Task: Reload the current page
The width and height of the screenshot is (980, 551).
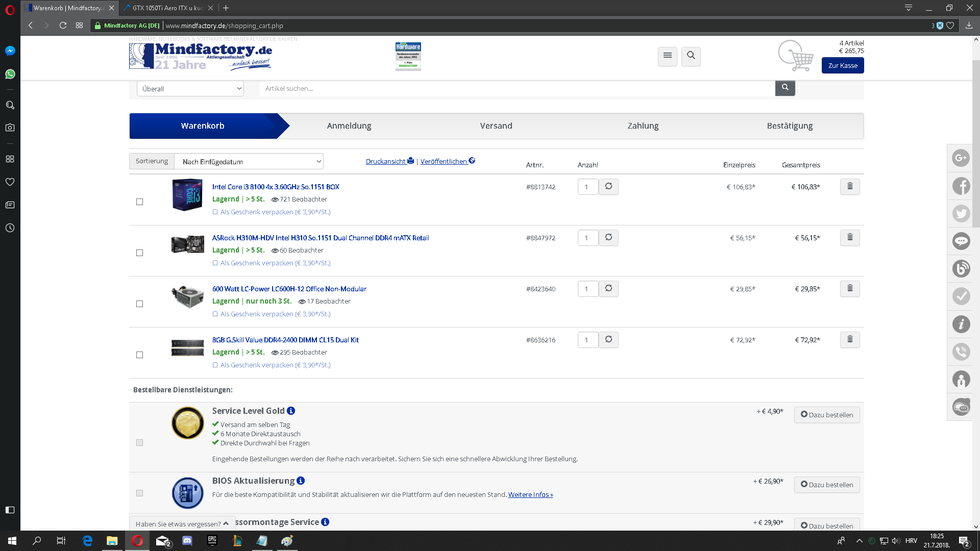Action: click(x=63, y=26)
